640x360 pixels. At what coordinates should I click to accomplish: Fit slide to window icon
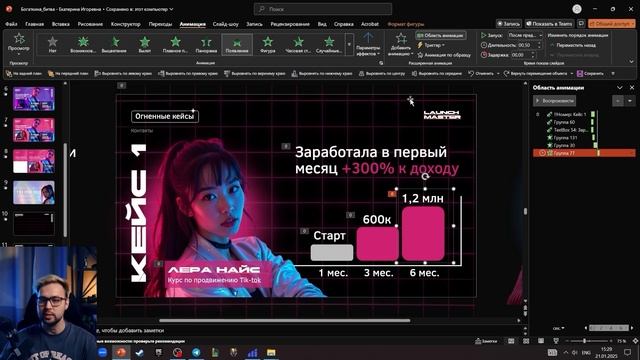click(x=635, y=341)
